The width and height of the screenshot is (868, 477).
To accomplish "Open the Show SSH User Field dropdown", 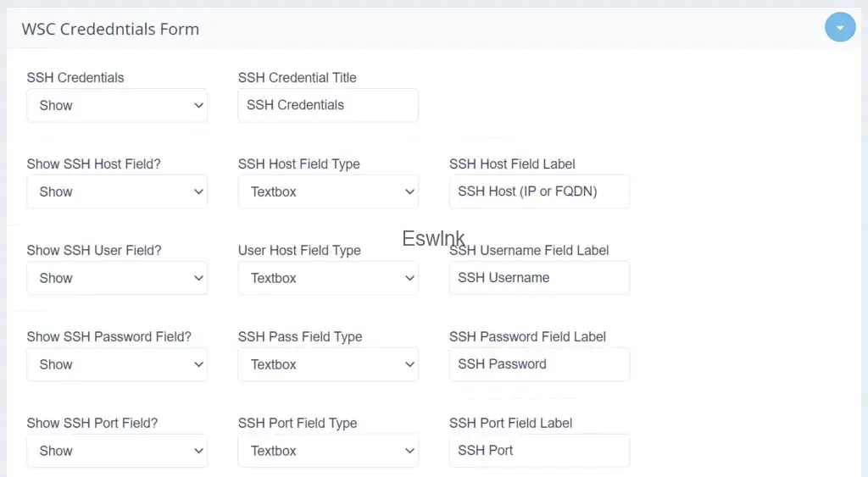I will pos(117,279).
